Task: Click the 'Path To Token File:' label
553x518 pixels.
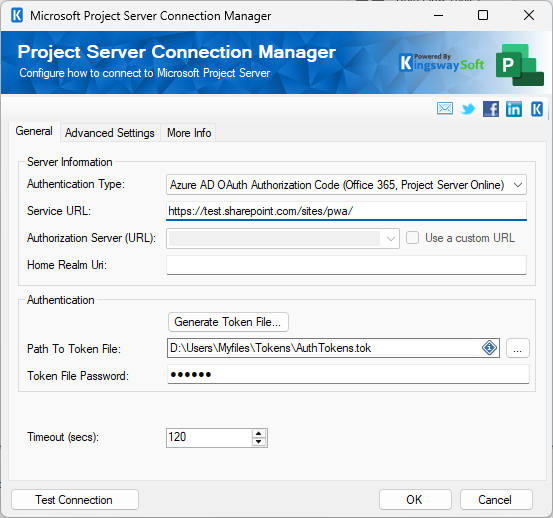Action: [x=74, y=349]
